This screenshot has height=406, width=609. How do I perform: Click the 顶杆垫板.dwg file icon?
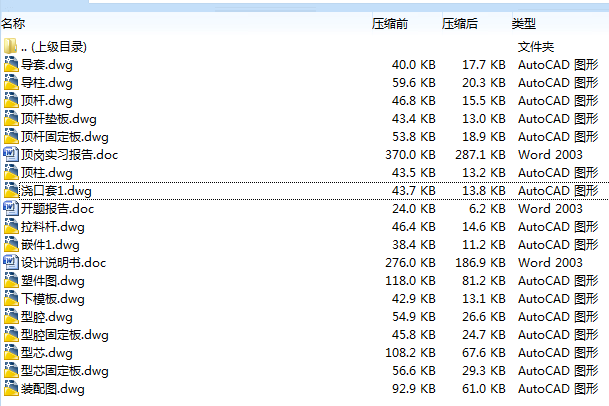(11, 118)
